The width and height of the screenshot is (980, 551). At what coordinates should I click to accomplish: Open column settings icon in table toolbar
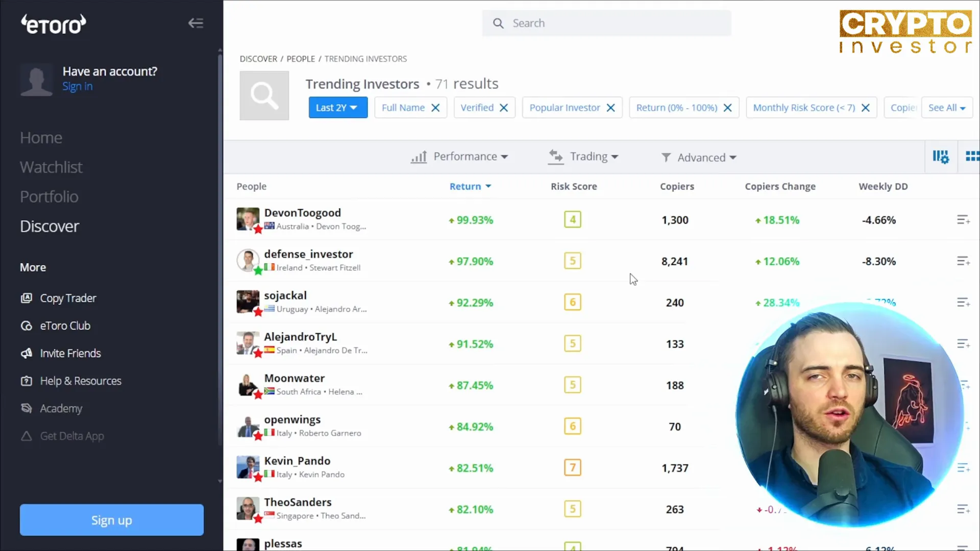coord(941,157)
